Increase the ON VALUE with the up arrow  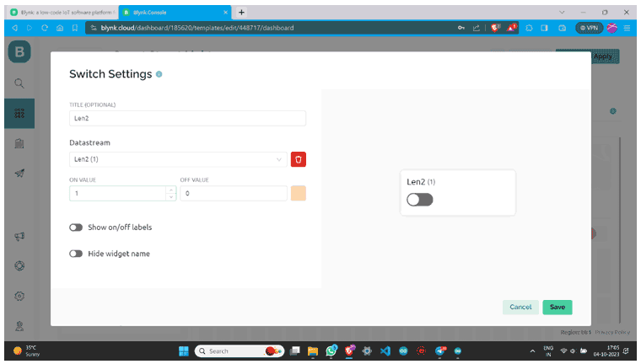click(x=171, y=190)
